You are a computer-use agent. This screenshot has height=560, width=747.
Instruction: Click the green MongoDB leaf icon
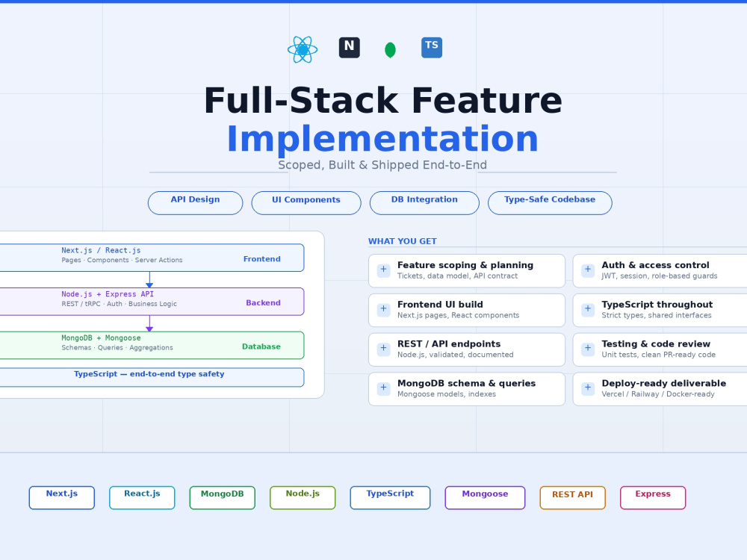pos(390,49)
